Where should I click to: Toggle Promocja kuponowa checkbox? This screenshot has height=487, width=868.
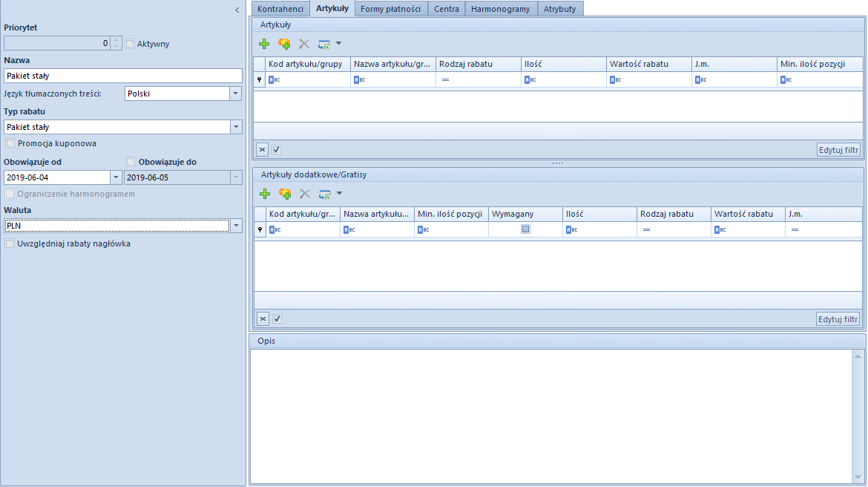click(x=10, y=143)
